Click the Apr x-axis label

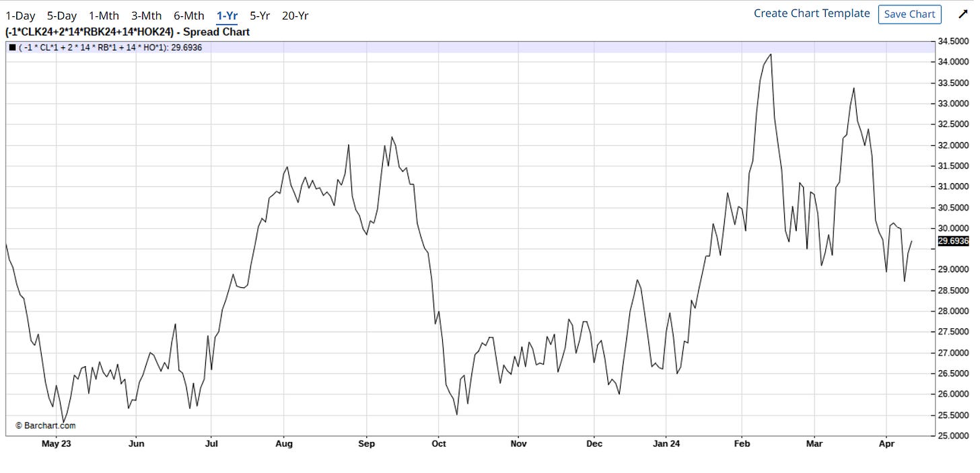pyautogui.click(x=886, y=443)
